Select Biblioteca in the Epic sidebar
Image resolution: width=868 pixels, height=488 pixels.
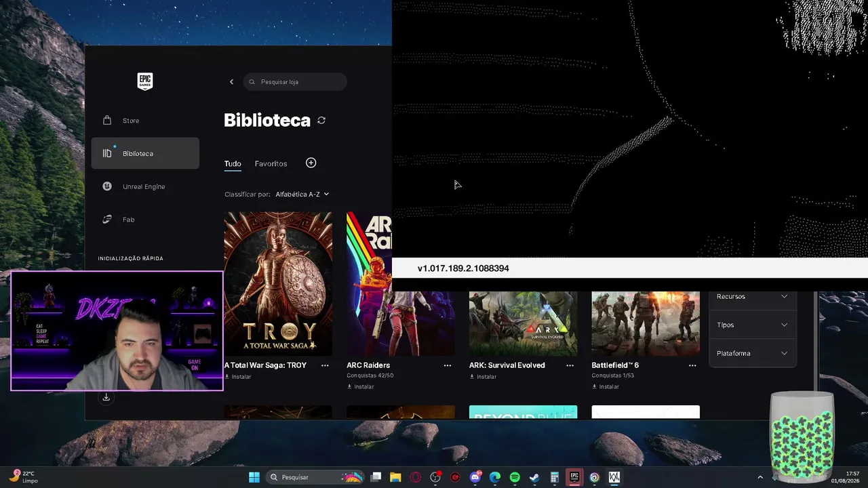pyautogui.click(x=145, y=153)
